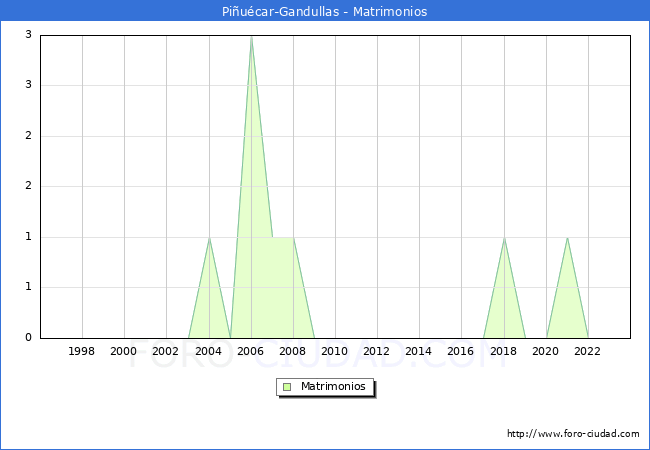Click the 2002 x-axis label

click(x=165, y=351)
